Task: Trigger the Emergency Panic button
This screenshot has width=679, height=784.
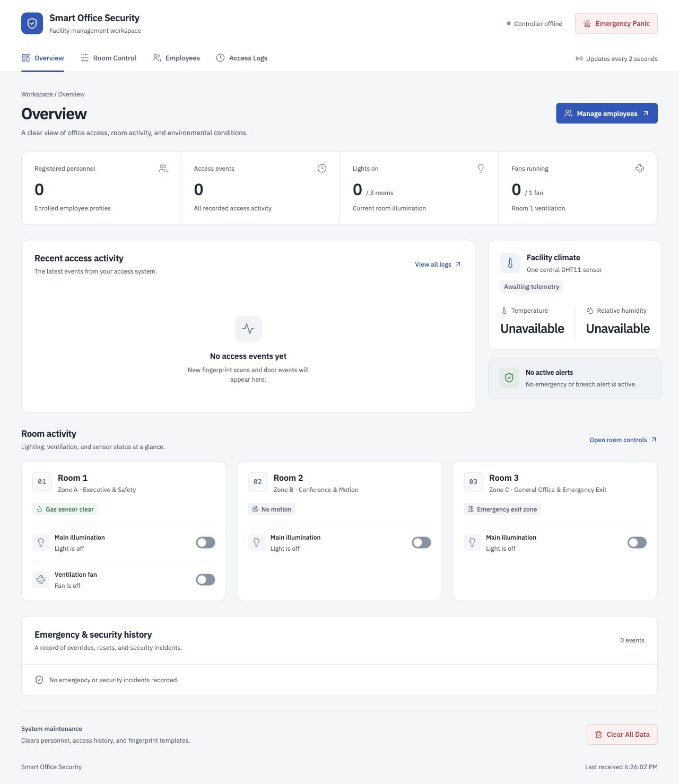Action: (616, 23)
